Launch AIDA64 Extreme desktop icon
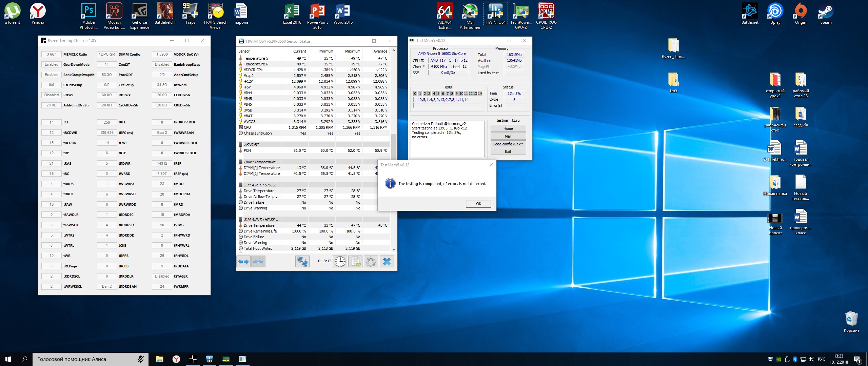The image size is (868, 366). pyautogui.click(x=445, y=15)
